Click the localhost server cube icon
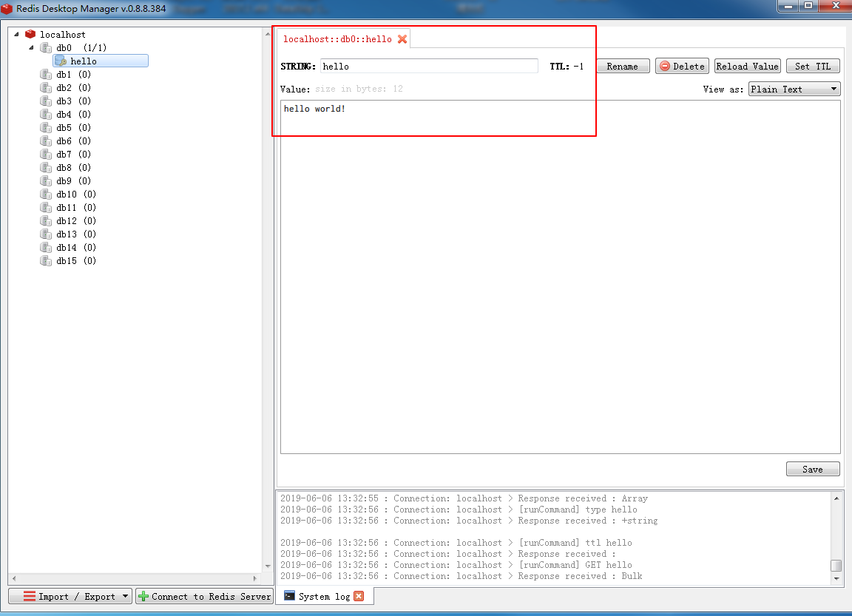Screen dimensions: 852x616 pos(30,34)
